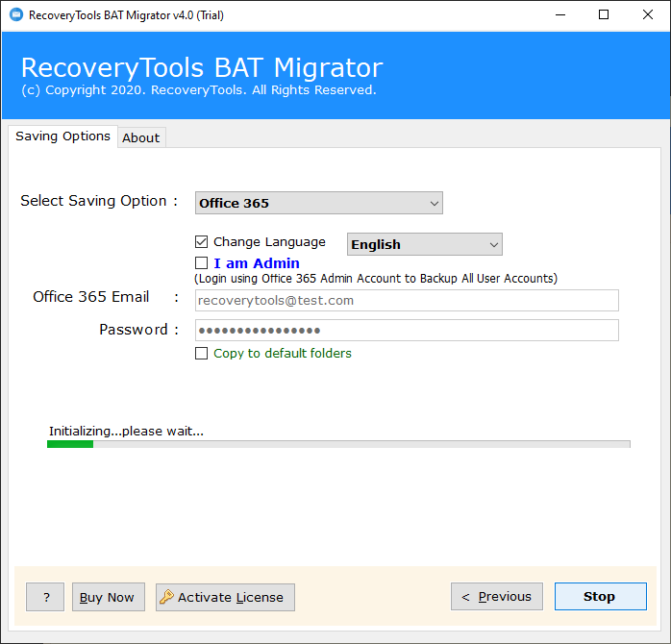Click the key icon on Activate License

click(166, 597)
